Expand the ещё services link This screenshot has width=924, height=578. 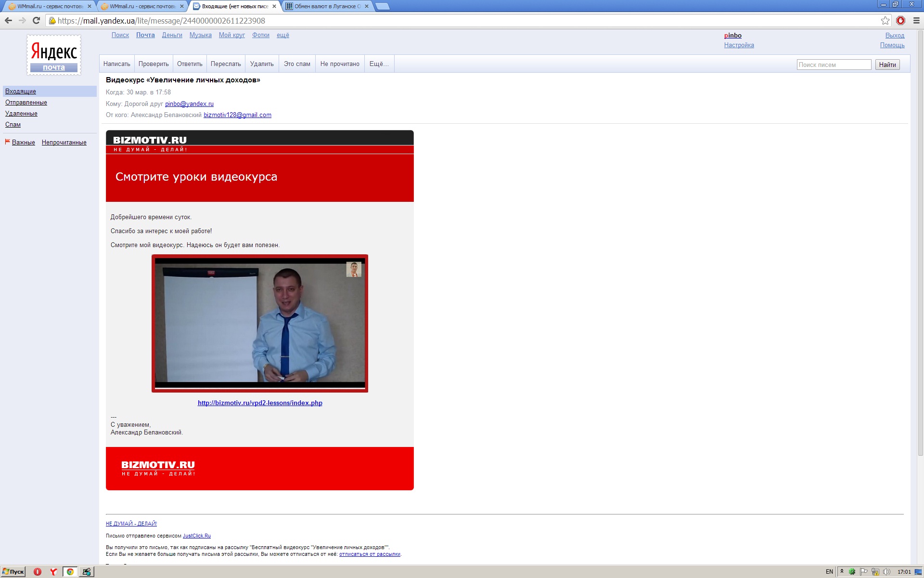[x=283, y=35]
